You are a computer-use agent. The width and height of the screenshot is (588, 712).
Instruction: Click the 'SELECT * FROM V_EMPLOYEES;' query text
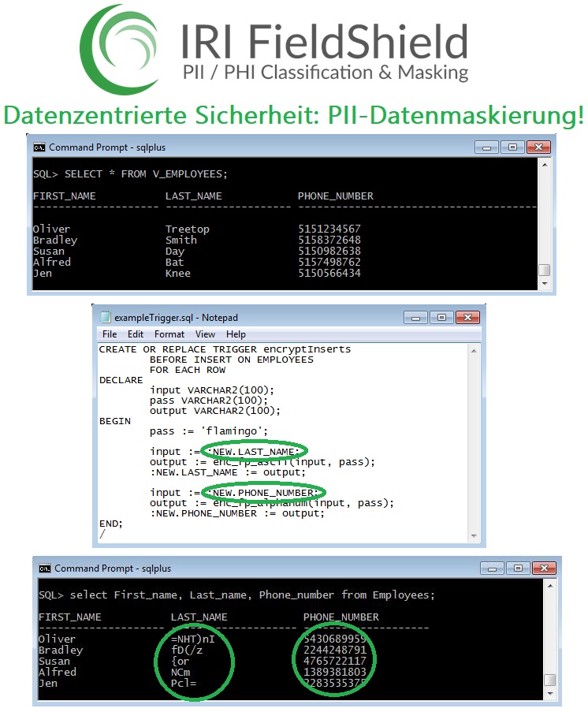tap(145, 174)
